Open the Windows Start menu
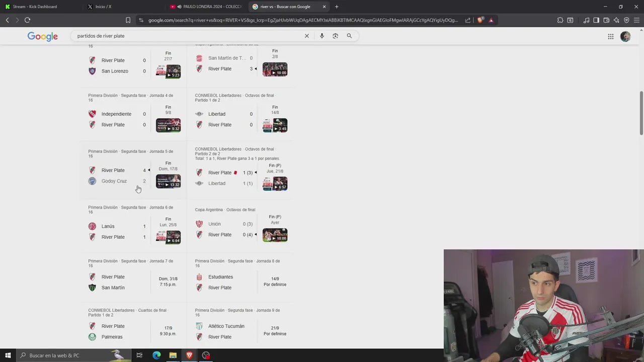 pyautogui.click(x=8, y=355)
